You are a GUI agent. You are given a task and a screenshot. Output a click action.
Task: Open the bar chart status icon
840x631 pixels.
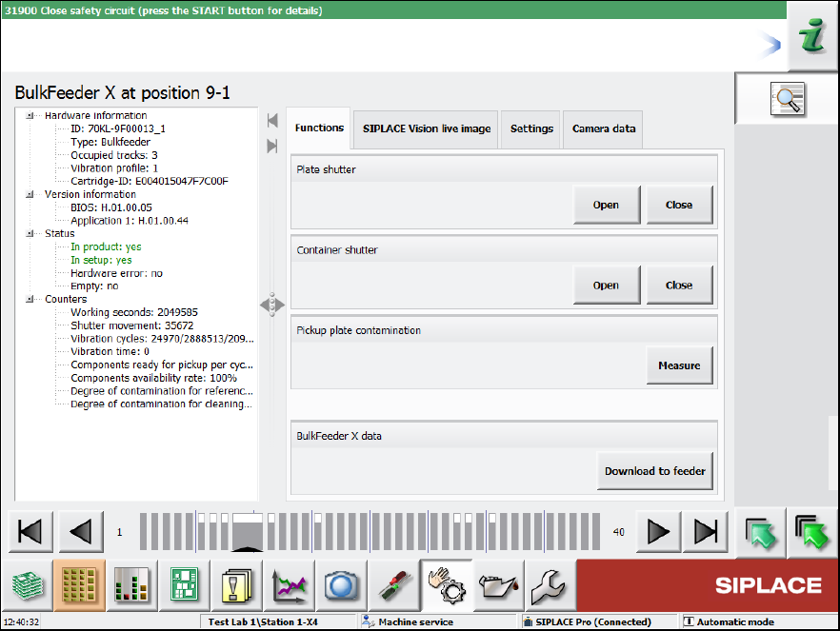(x=131, y=585)
